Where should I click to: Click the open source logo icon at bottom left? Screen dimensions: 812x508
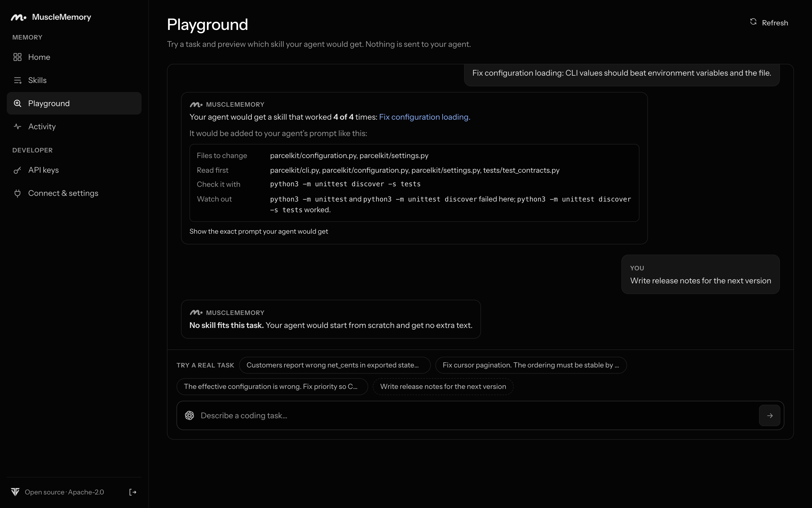pyautogui.click(x=16, y=492)
